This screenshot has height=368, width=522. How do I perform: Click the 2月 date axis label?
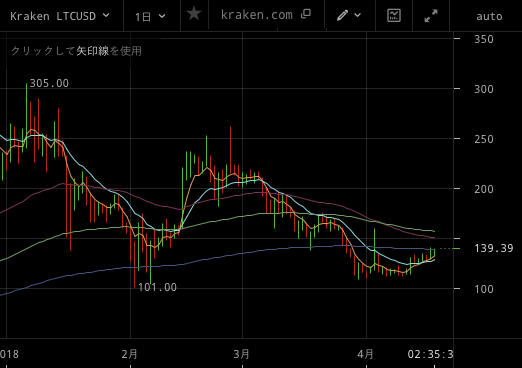(130, 354)
